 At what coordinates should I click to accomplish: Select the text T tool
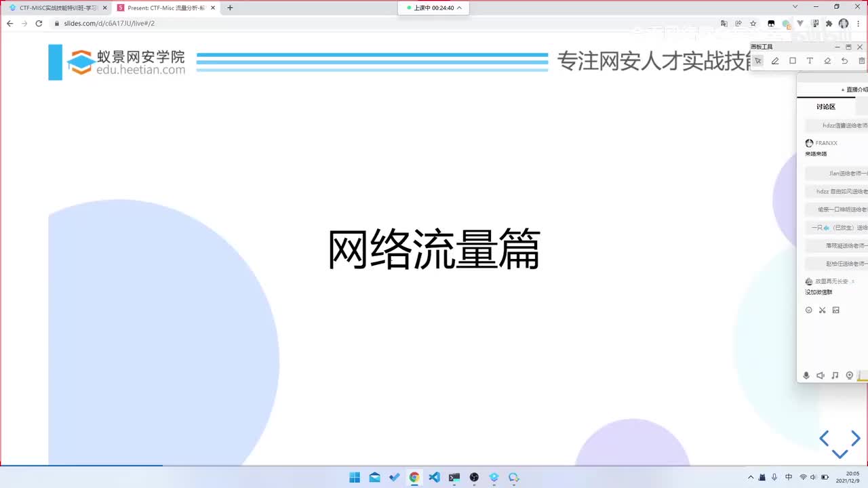coord(810,61)
